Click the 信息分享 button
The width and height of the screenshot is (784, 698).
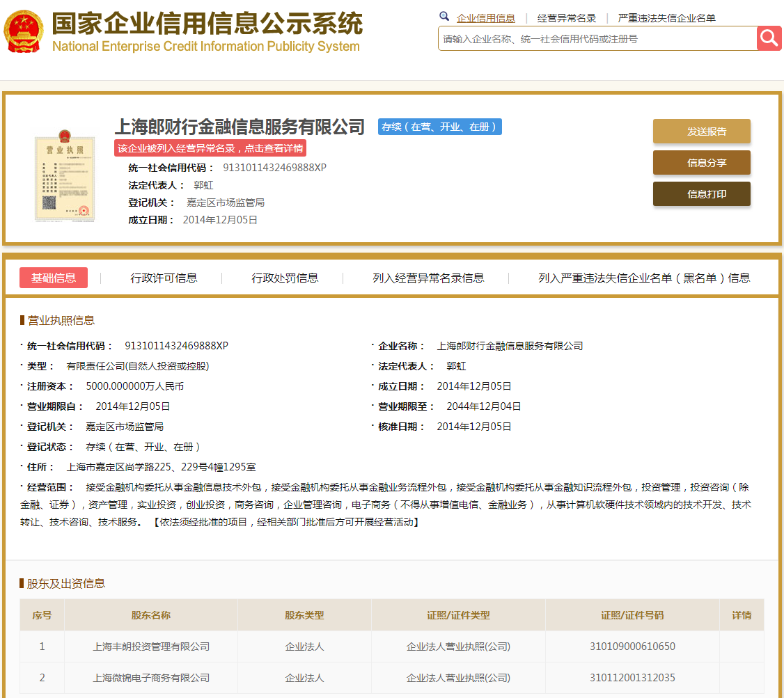coord(701,162)
